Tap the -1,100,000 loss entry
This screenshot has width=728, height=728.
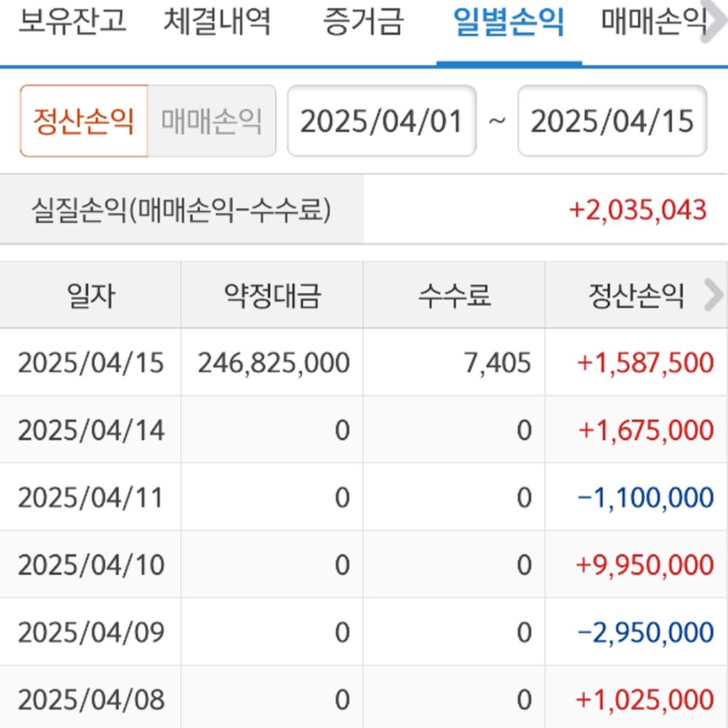pos(645,498)
